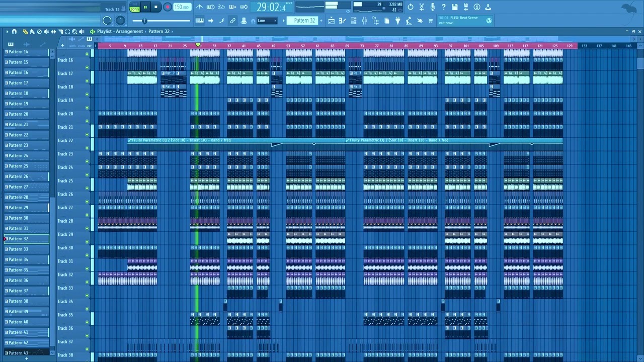
Task: Select the Playback speaker tool
Action: tap(82, 31)
